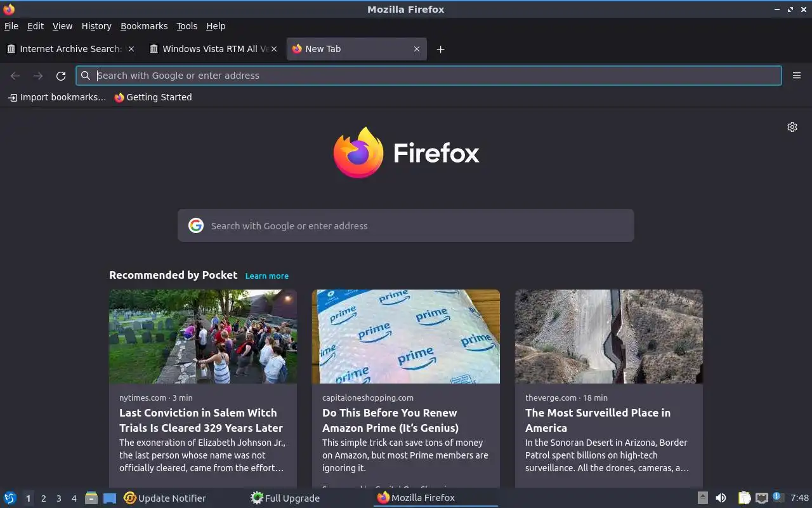Open the Edit menu
The width and height of the screenshot is (812, 508).
[x=36, y=26]
